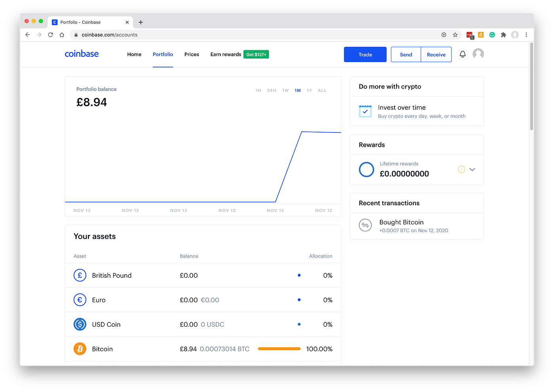This screenshot has width=554, height=392.
Task: Click the Coinbase logo
Action: [82, 54]
